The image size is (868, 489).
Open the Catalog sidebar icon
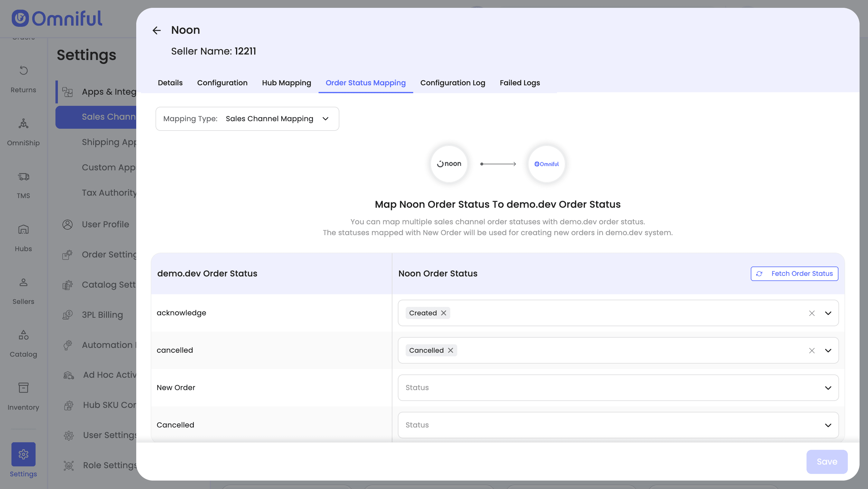(x=23, y=335)
